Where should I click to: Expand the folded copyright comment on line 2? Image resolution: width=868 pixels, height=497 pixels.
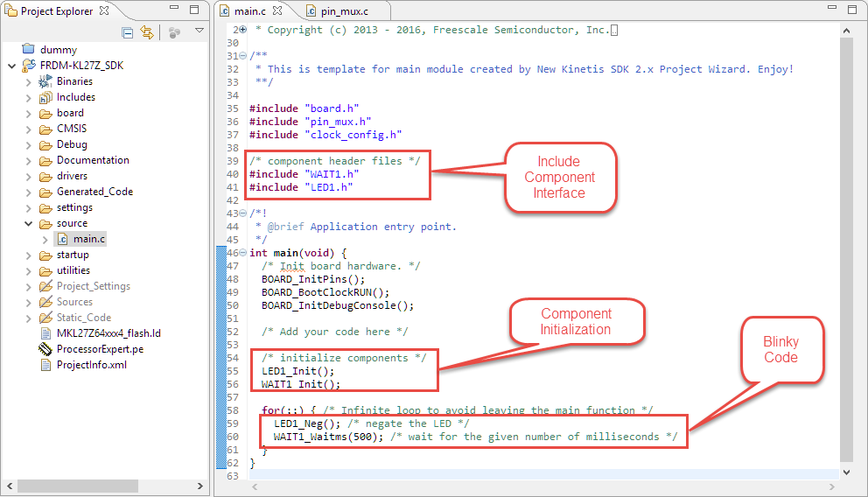243,30
